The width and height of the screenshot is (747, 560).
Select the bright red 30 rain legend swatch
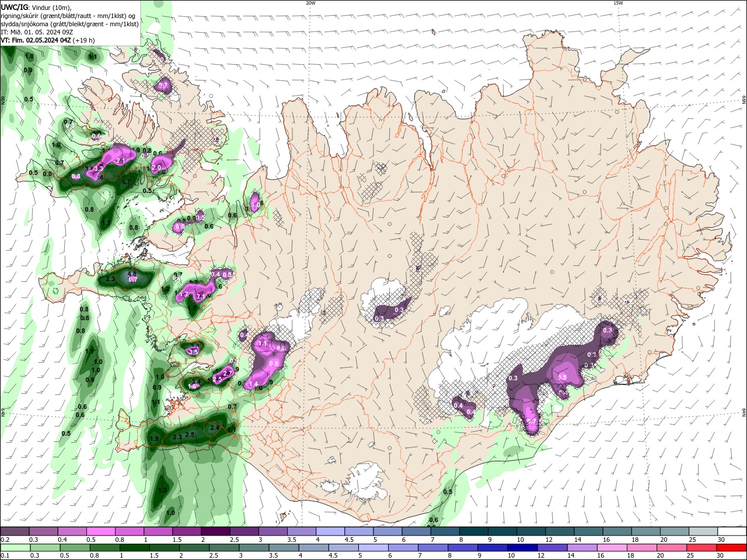coord(732,548)
